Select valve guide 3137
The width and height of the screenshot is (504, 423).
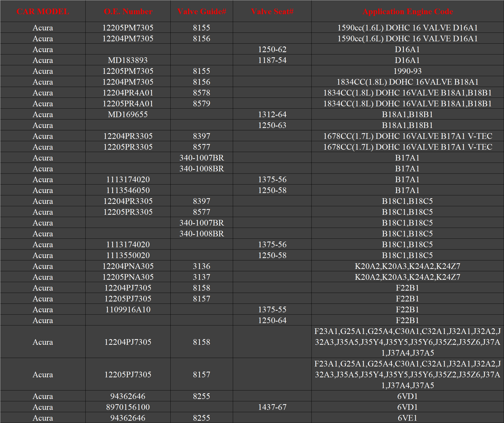point(202,277)
